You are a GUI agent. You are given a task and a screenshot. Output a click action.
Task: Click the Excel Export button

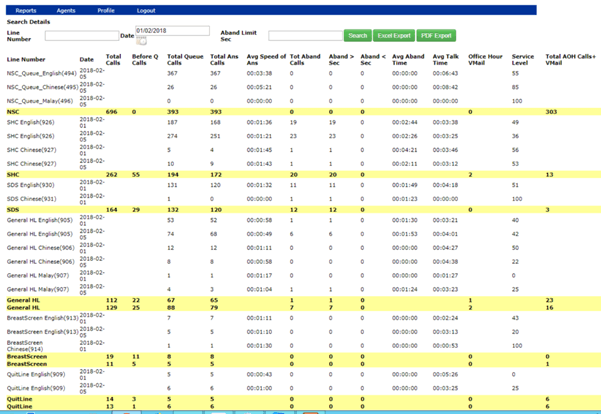click(394, 36)
